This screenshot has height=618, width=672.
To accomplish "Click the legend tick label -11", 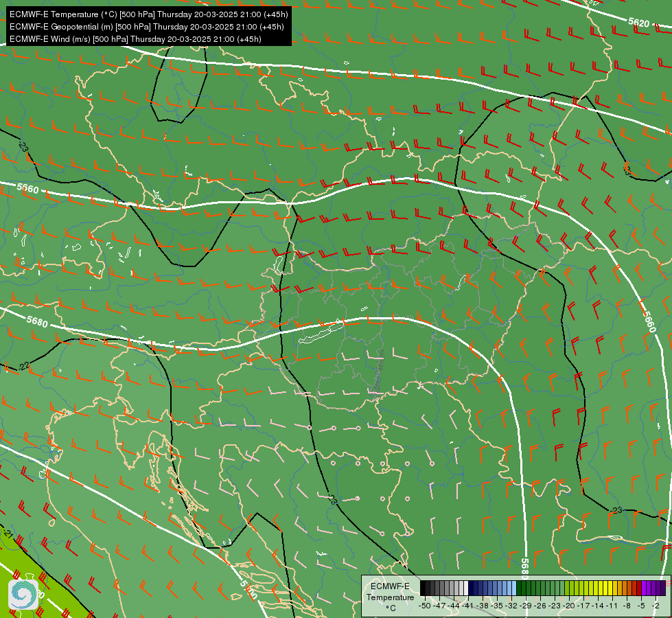I will [612, 606].
